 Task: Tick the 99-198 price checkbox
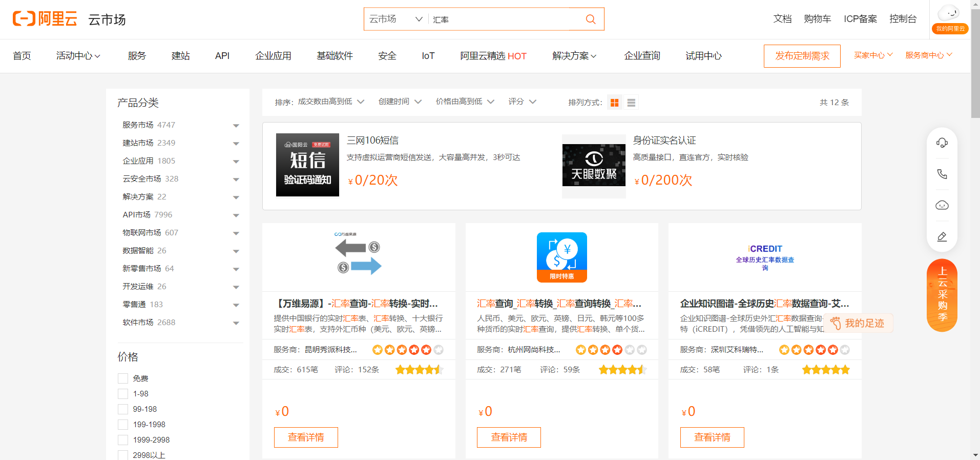(x=123, y=409)
